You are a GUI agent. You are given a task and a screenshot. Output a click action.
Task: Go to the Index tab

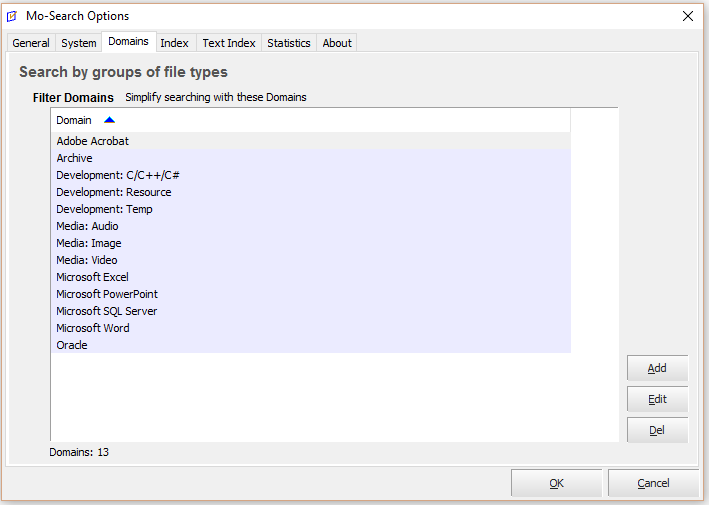click(175, 43)
